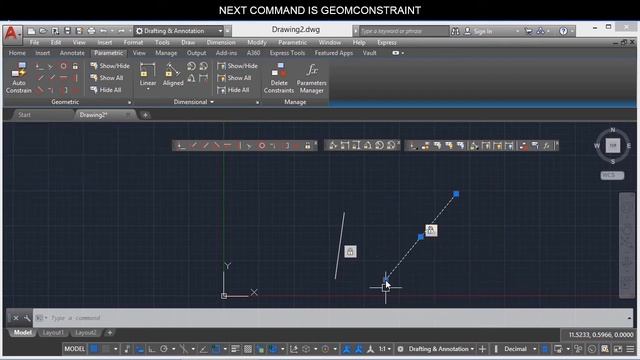Toggle MODEL space button in status bar
The image size is (640, 360).
point(74,349)
